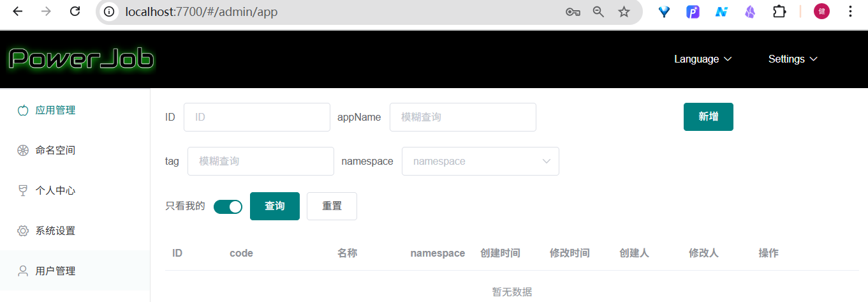Click the appName field label
868x302 pixels.
pos(359,117)
